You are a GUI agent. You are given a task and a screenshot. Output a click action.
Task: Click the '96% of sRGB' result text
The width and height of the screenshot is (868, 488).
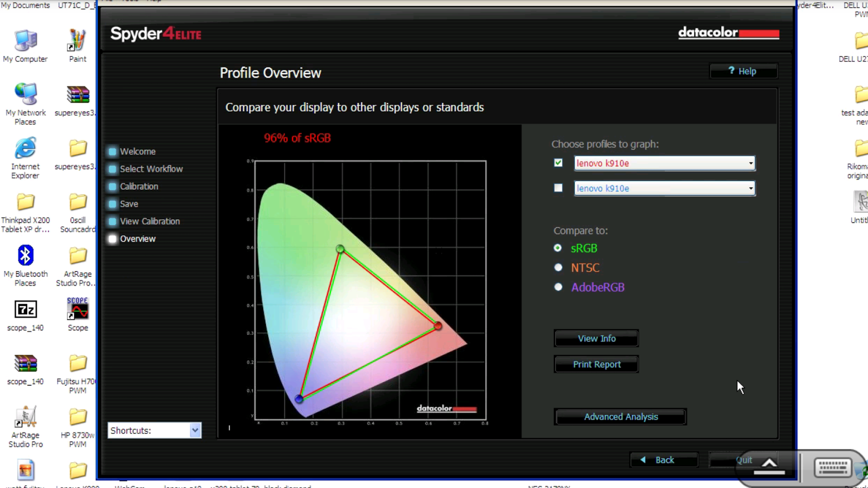point(297,138)
